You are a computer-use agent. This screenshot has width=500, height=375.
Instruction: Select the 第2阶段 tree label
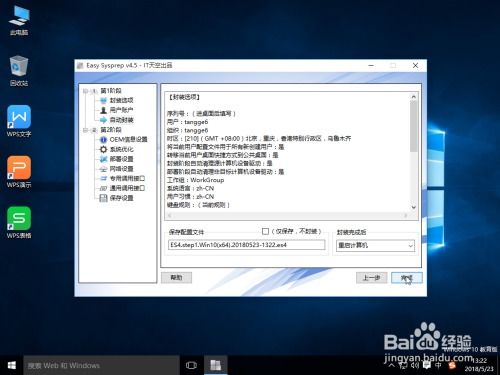111,130
